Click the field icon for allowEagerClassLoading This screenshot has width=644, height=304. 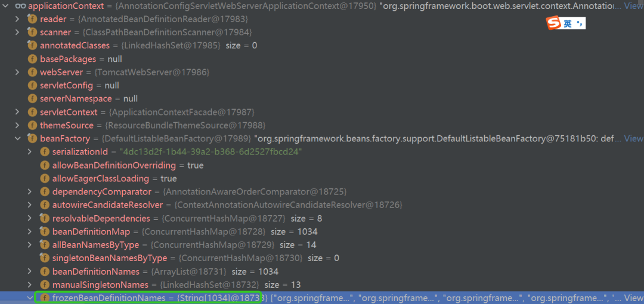44,179
